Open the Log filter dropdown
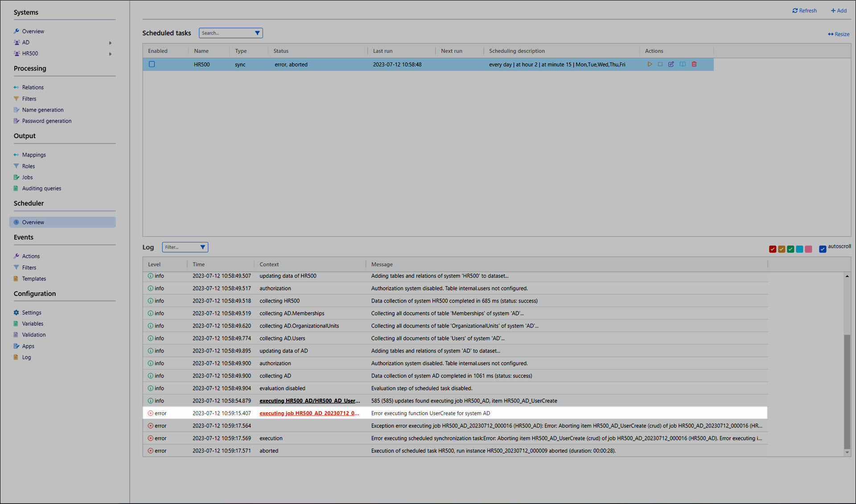The image size is (856, 504). 202,247
